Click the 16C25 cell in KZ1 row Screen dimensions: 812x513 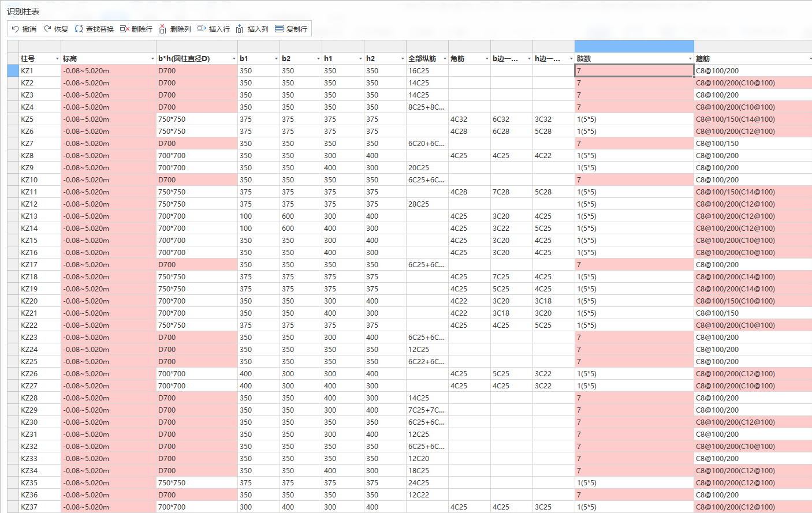(x=427, y=71)
